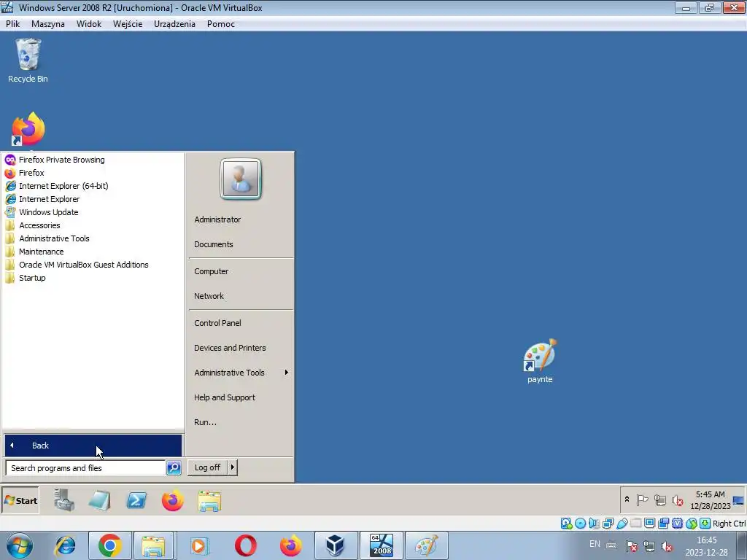Click the VirtualBox cube icon on host taskbar
Image resolution: width=747 pixels, height=560 pixels.
coord(336,545)
